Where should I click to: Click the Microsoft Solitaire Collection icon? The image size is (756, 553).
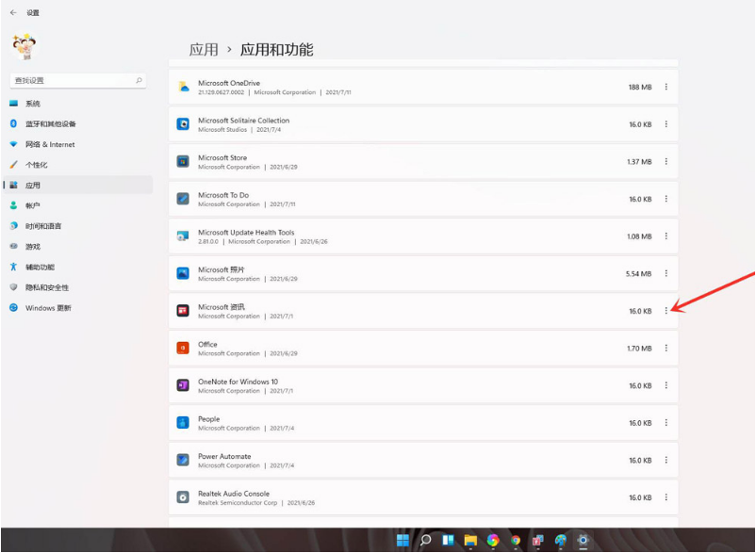click(x=183, y=124)
